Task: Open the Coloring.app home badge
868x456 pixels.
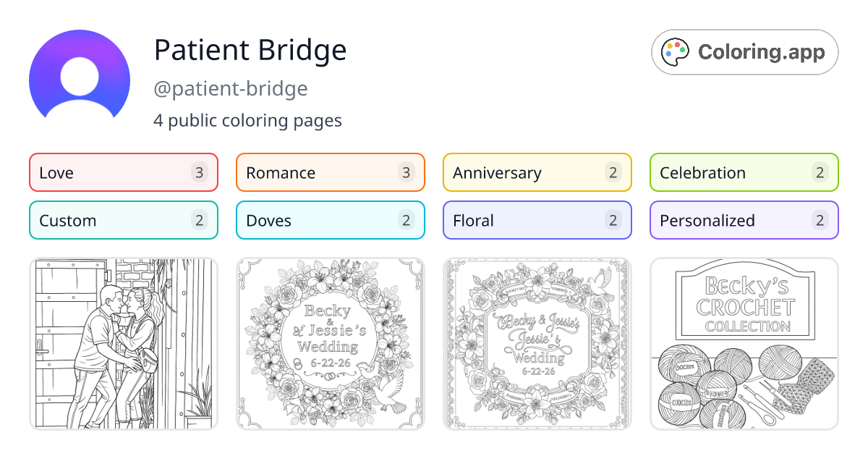Action: pyautogui.click(x=744, y=52)
